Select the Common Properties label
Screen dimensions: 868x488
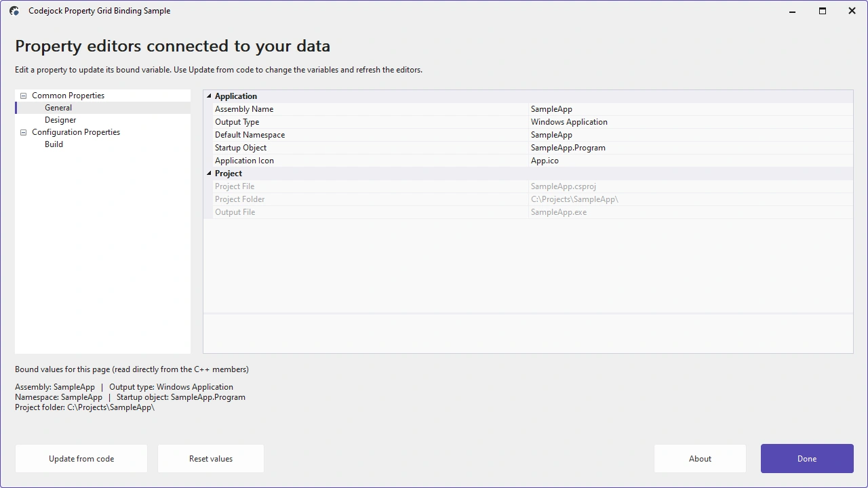click(x=68, y=96)
